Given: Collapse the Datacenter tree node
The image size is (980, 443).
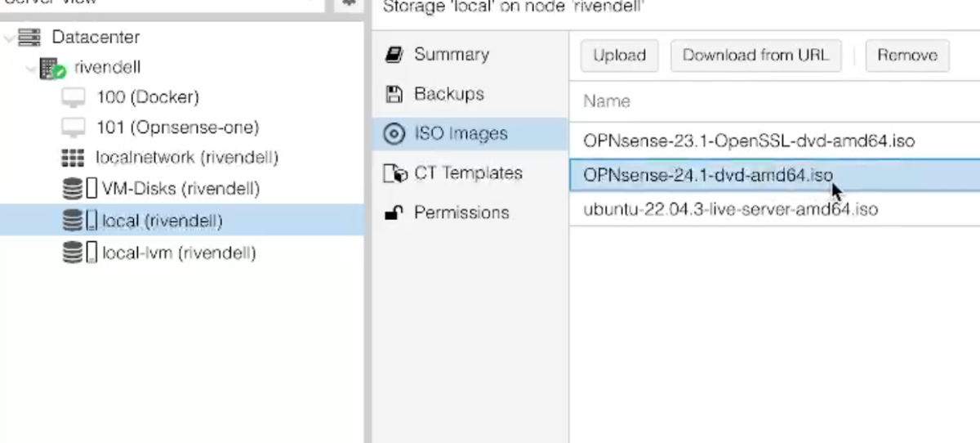Looking at the screenshot, I should click(x=9, y=38).
